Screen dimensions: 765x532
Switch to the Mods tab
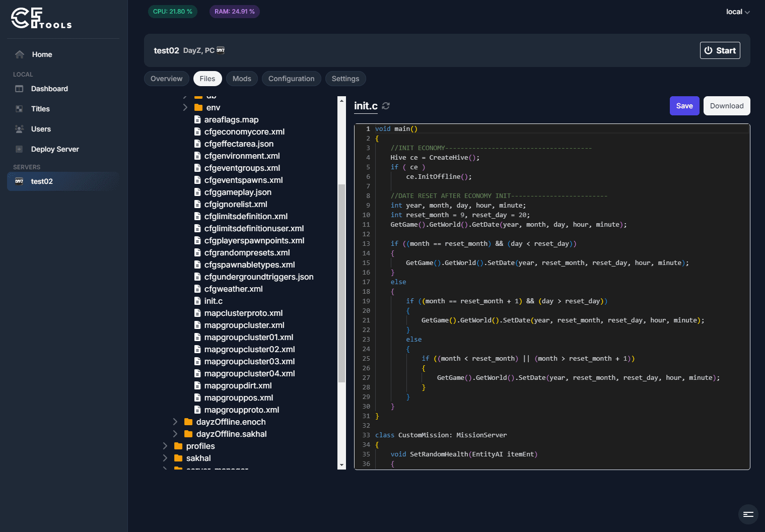242,79
